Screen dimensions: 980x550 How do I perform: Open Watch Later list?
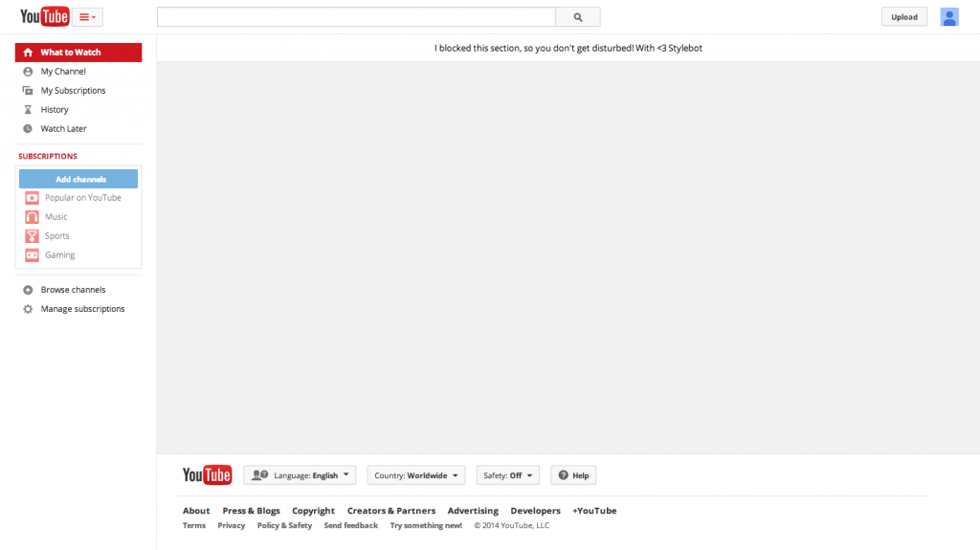(64, 129)
